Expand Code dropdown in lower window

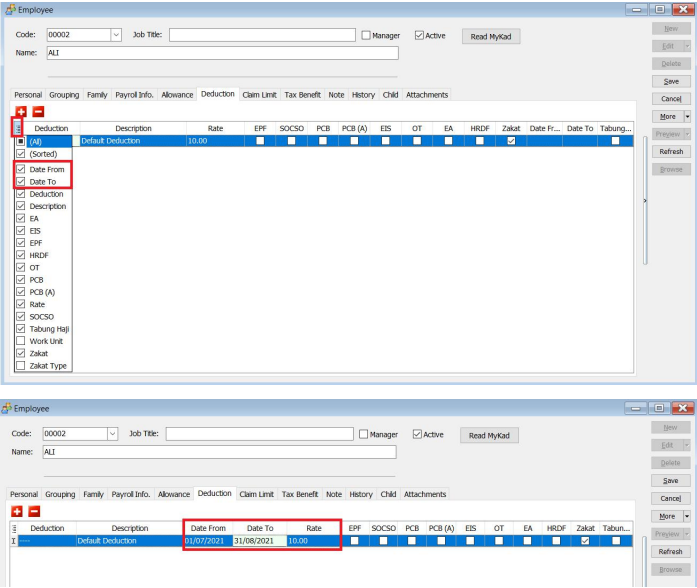click(x=112, y=434)
